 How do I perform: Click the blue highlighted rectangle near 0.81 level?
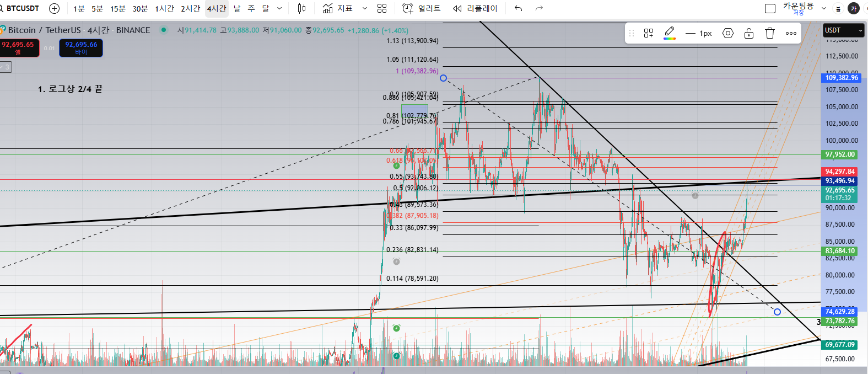(414, 111)
